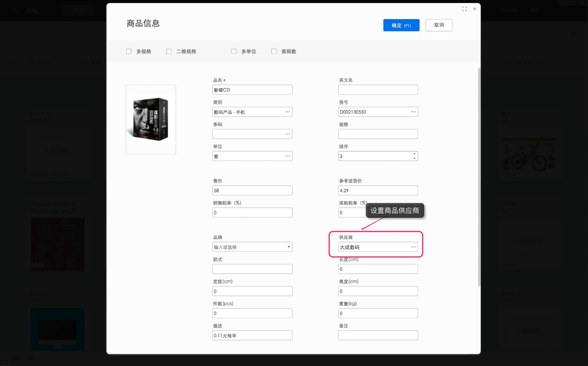Increase 排序 value with the up arrow
Image resolution: width=588 pixels, height=366 pixels.
[415, 154]
